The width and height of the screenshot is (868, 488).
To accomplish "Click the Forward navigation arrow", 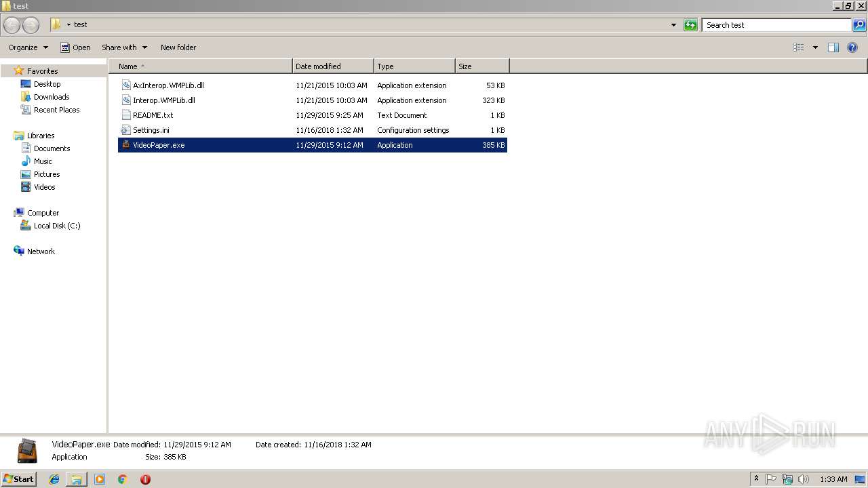I will tap(31, 25).
